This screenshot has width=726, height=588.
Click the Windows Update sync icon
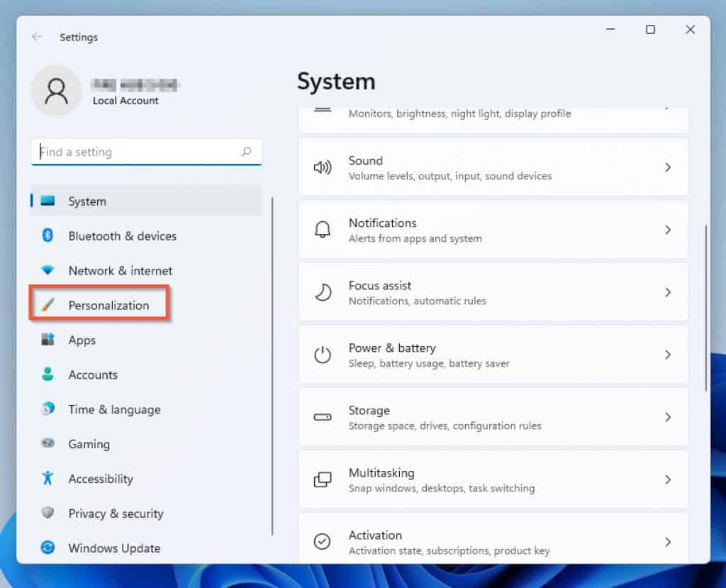(48, 548)
